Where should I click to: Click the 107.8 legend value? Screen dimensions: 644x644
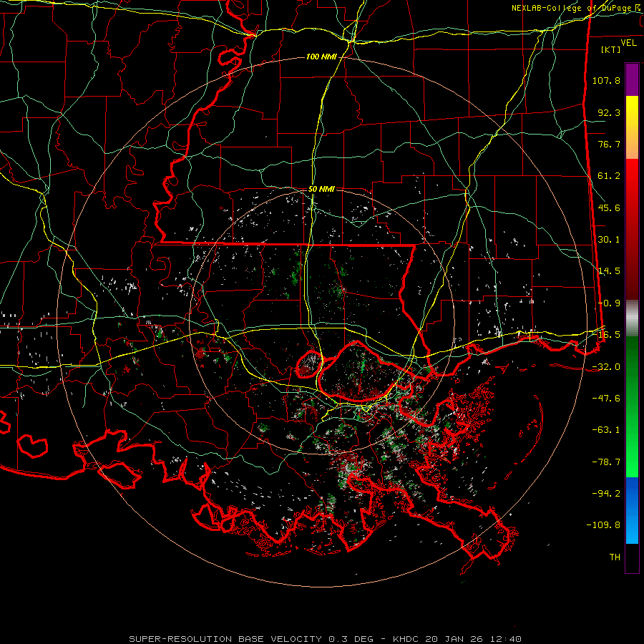click(606, 80)
